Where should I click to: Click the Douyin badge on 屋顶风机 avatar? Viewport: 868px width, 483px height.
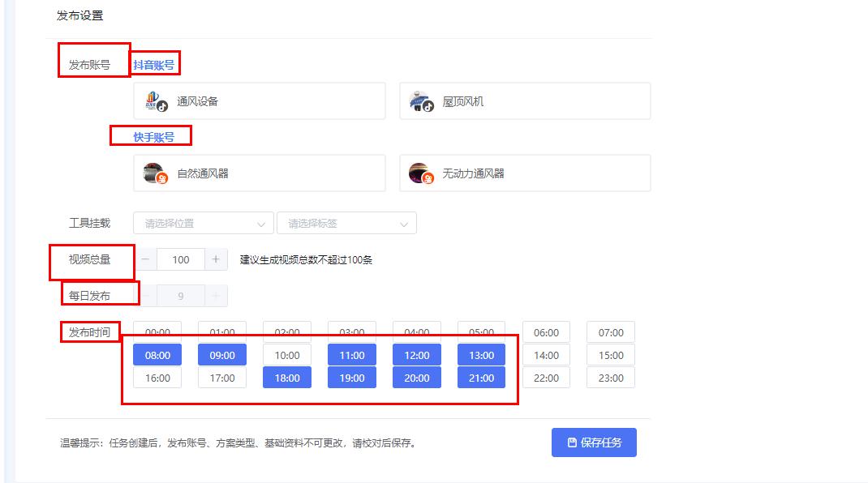point(429,106)
